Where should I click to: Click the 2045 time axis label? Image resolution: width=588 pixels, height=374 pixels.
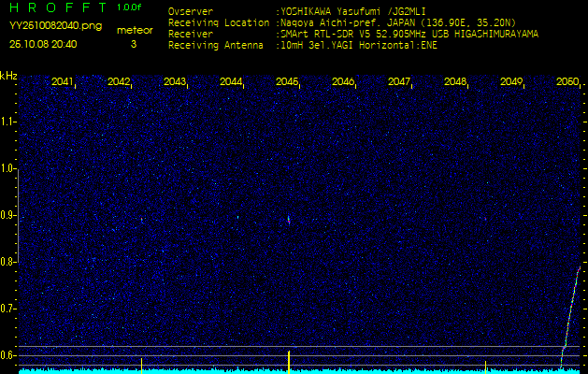(x=287, y=82)
